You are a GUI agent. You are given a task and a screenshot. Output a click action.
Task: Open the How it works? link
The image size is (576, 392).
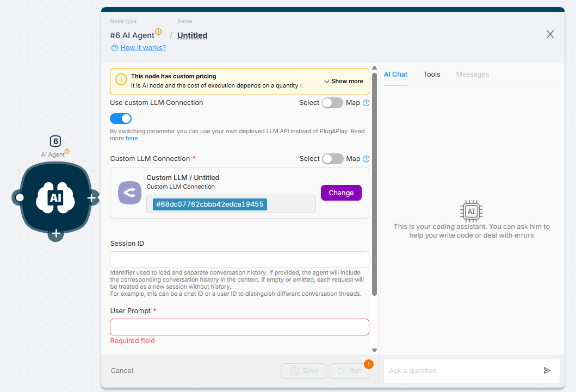(143, 48)
